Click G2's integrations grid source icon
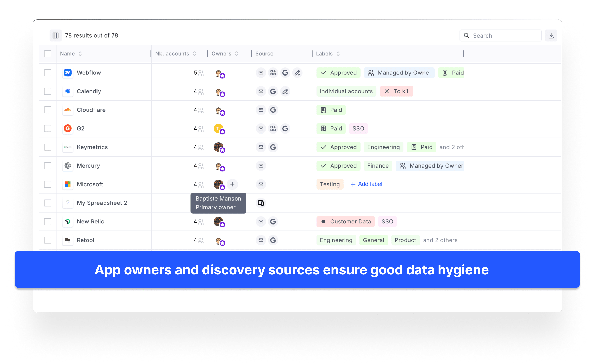 (273, 128)
